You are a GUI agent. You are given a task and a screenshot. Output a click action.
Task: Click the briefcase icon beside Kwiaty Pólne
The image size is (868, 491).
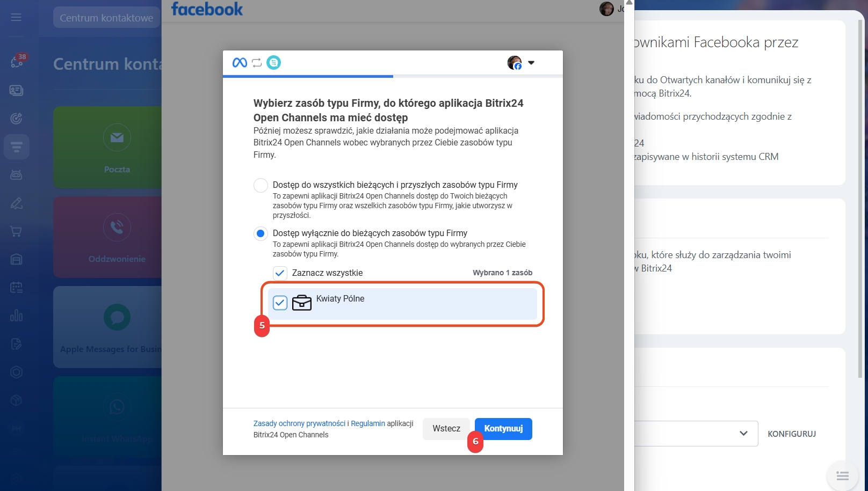coord(302,303)
